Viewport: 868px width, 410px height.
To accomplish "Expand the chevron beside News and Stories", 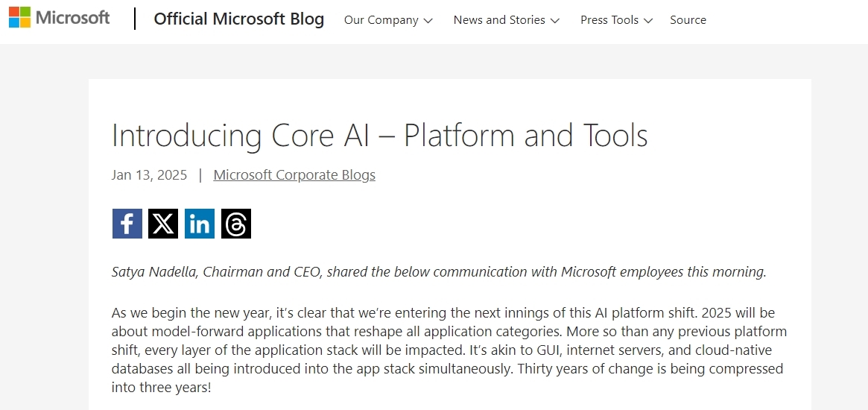I will pos(555,21).
